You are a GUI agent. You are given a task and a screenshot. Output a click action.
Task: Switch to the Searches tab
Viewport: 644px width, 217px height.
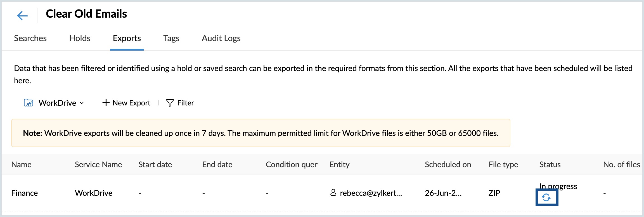(30, 38)
